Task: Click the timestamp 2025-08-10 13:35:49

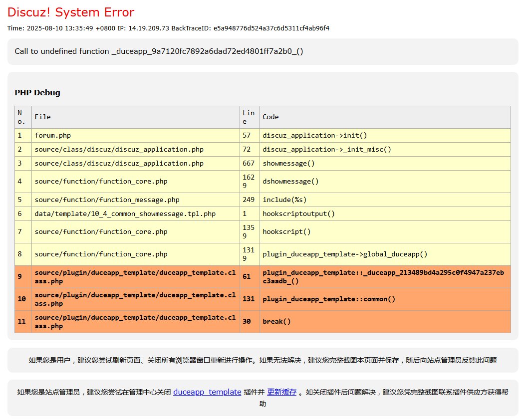Action: (x=60, y=28)
